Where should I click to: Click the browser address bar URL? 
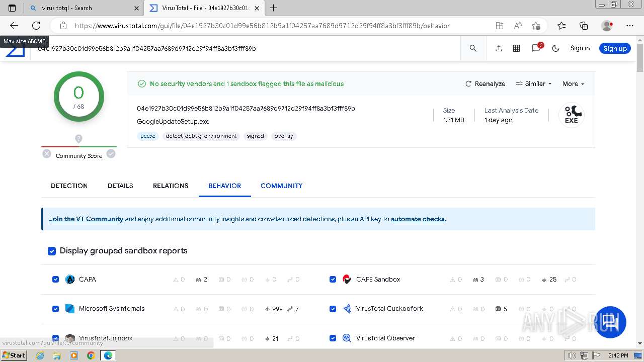(262, 26)
